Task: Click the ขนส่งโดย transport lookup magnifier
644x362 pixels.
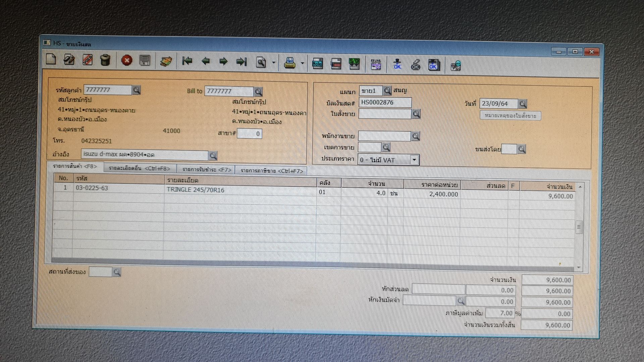Action: tap(521, 149)
